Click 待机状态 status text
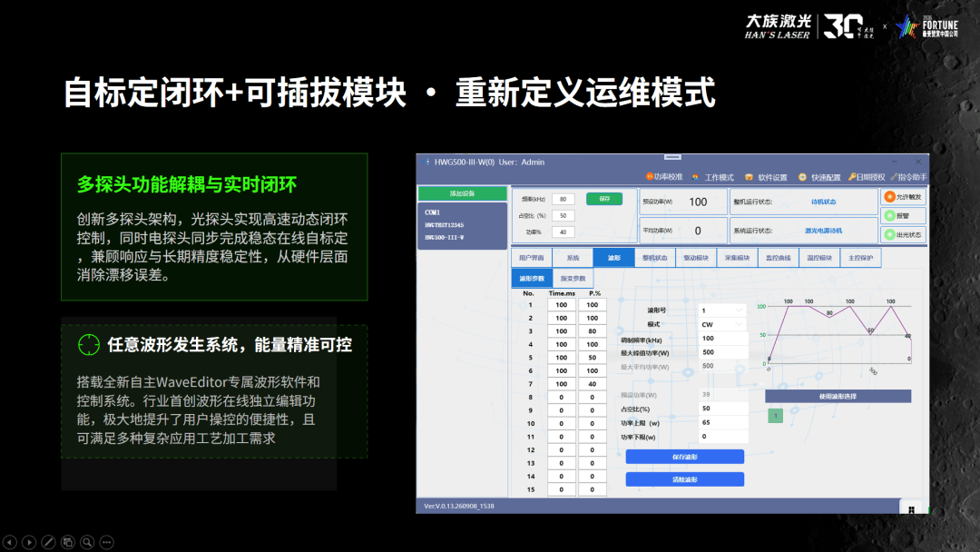 pos(823,202)
